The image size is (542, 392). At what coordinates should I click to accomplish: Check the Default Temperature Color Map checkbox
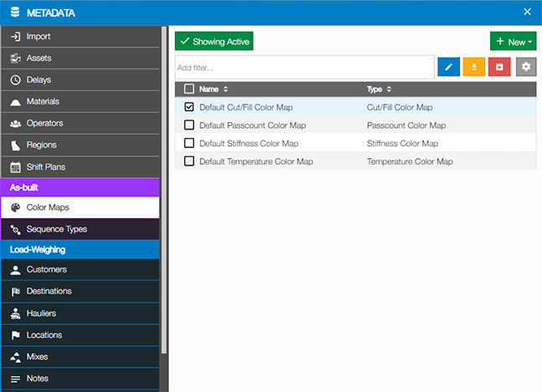(189, 161)
